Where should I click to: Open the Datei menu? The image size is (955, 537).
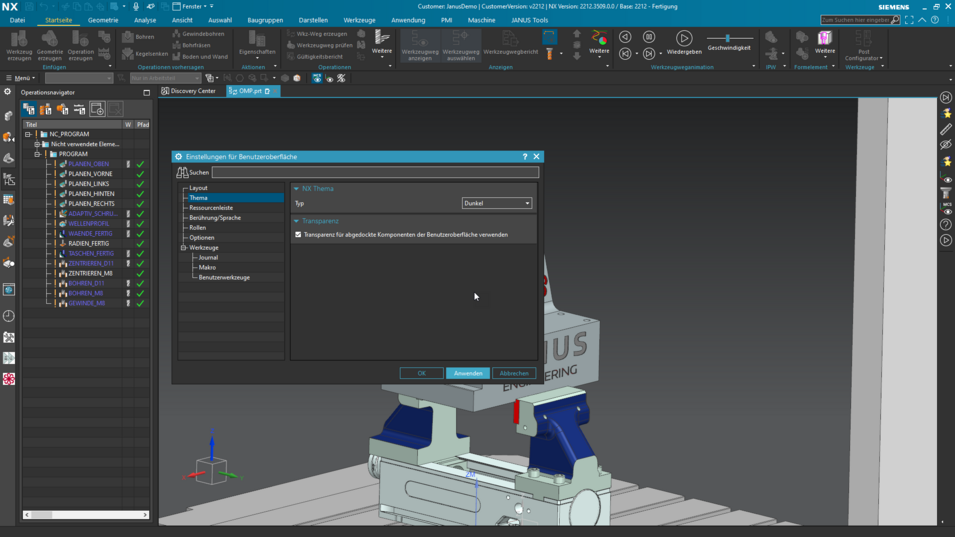tap(17, 20)
